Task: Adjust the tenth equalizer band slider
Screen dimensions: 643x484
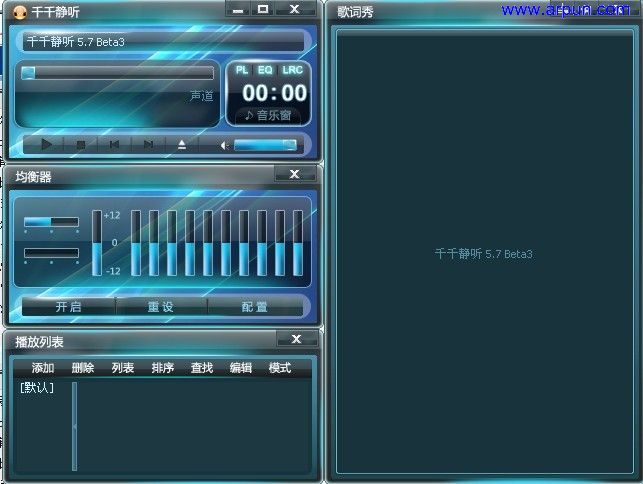Action: point(298,243)
